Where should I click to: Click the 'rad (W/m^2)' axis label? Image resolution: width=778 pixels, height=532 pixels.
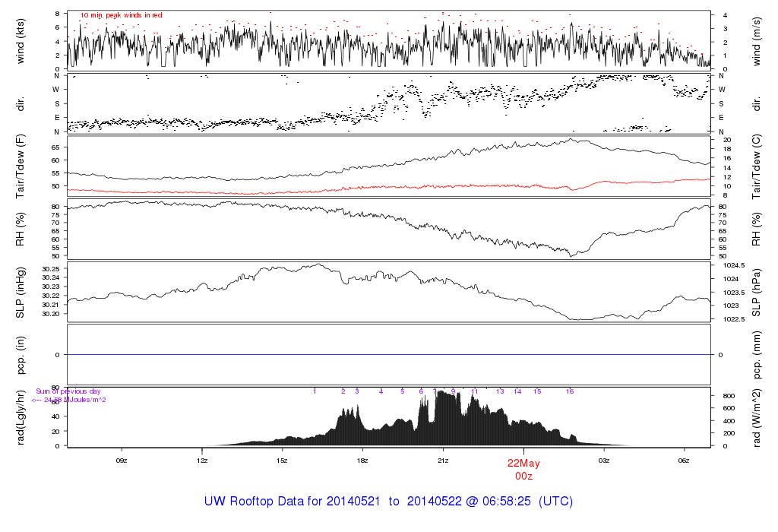(756, 418)
